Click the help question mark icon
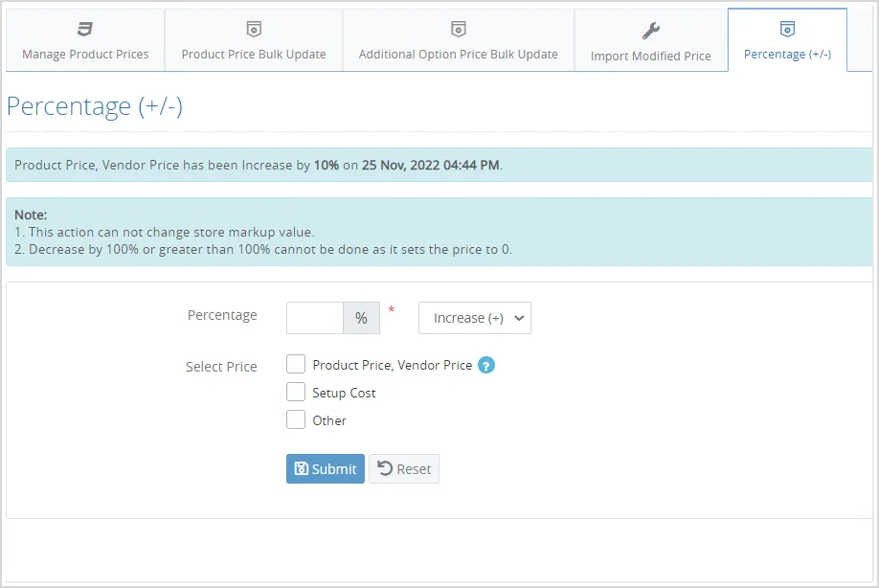 (486, 366)
